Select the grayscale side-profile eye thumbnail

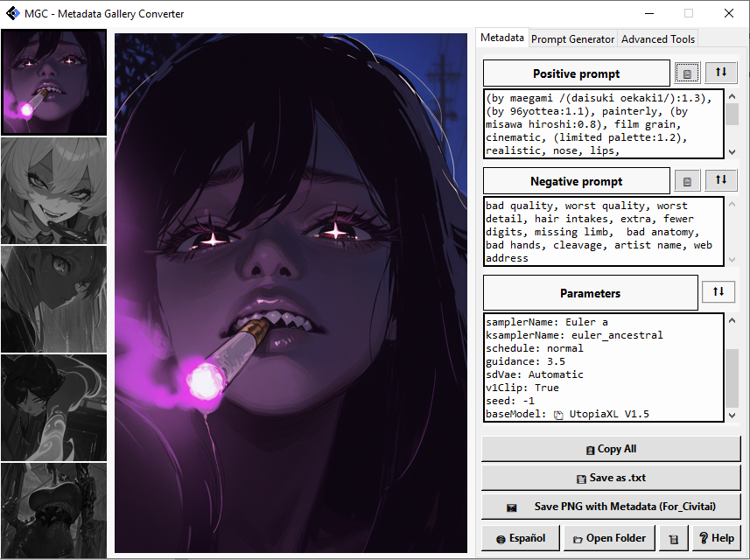click(x=53, y=299)
